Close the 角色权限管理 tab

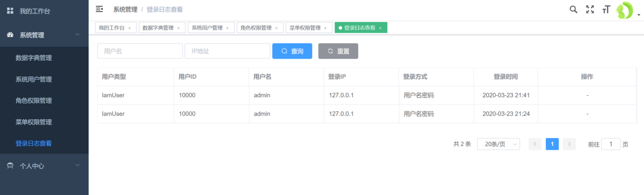[x=276, y=28]
